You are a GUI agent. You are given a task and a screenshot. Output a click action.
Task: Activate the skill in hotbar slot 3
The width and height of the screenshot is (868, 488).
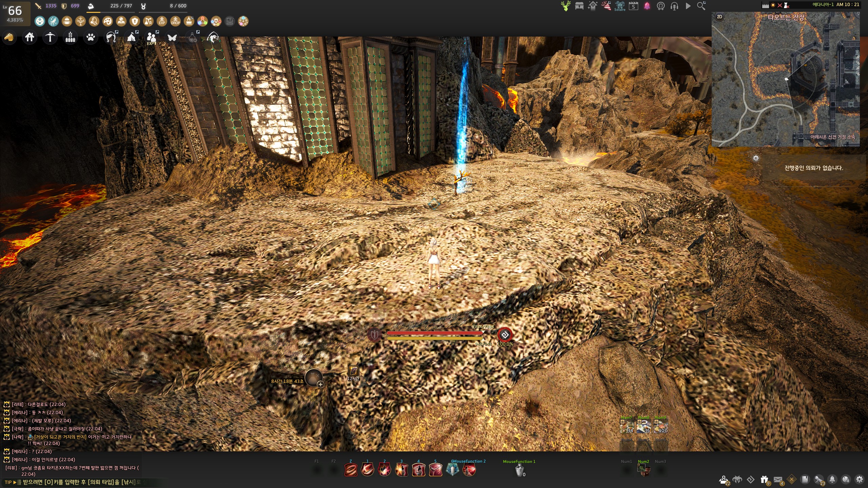tap(401, 470)
